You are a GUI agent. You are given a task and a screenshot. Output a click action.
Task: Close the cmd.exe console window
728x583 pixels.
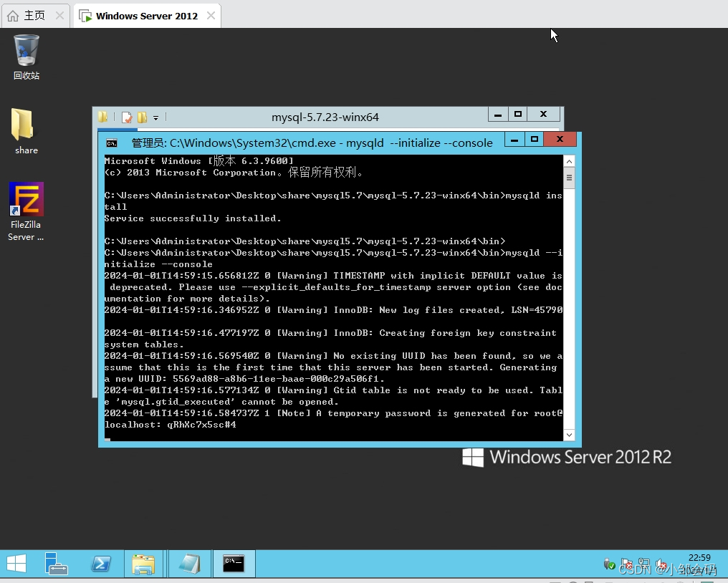[x=560, y=139]
